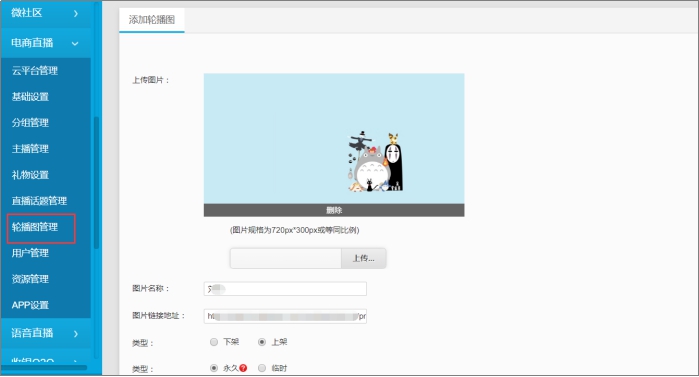Open APP设置 in sidebar

tap(30, 305)
